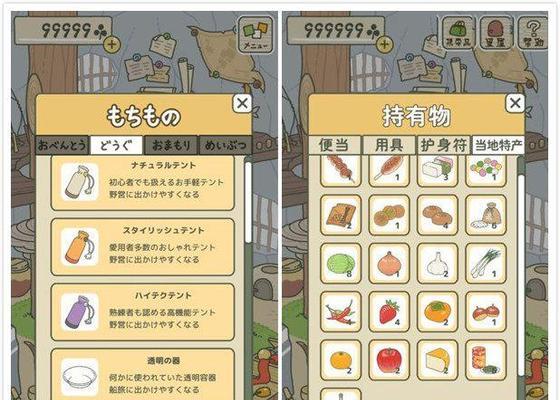Open the メニュー menu icon
Screen dimensions: 560x400
tap(255, 35)
